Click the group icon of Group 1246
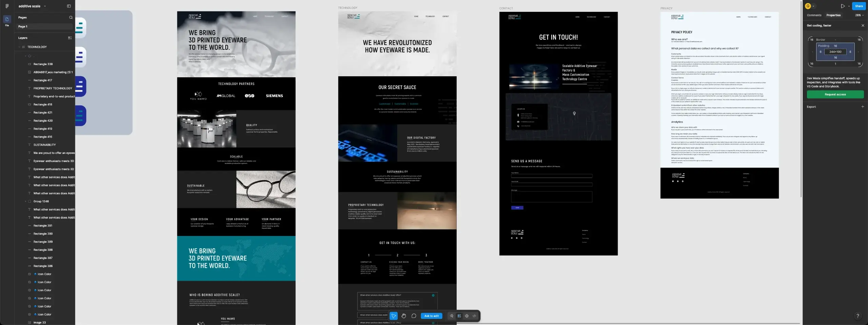 (x=29, y=201)
